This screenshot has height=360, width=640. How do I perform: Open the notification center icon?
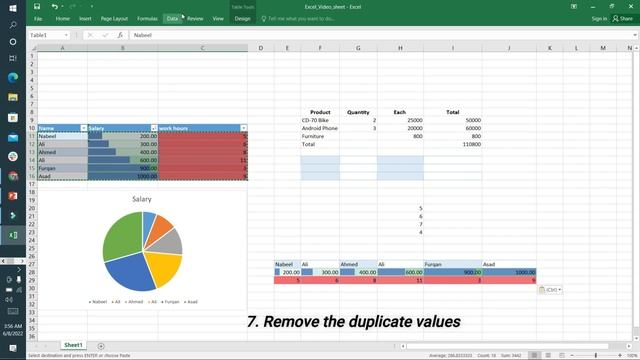pos(13,348)
